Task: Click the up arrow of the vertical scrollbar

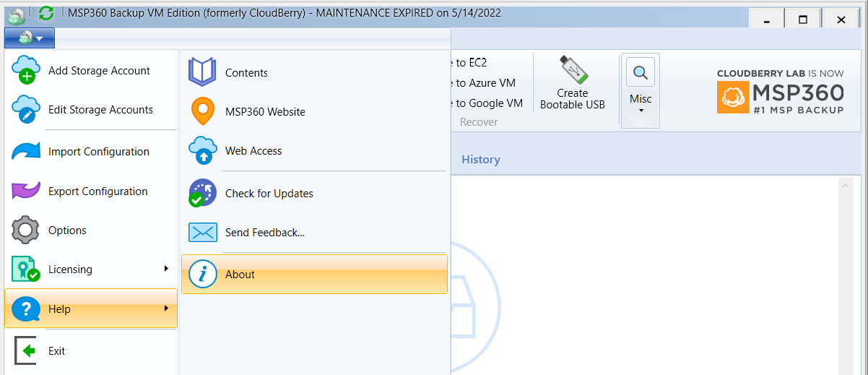Action: [845, 186]
